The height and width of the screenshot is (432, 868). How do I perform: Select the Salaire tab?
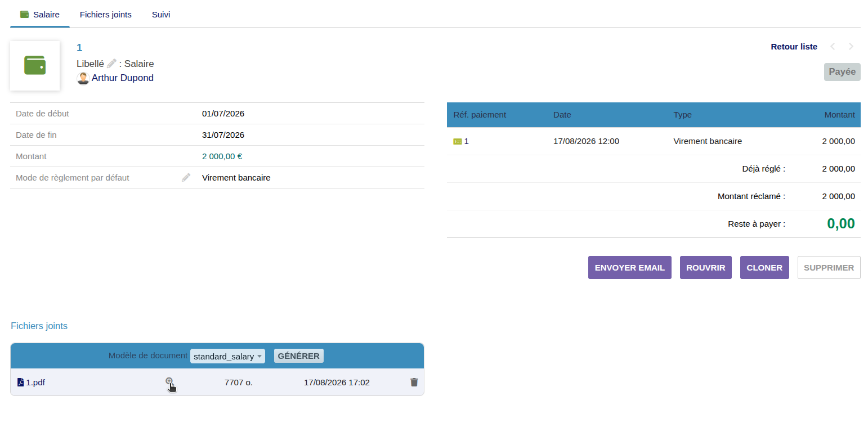(40, 15)
